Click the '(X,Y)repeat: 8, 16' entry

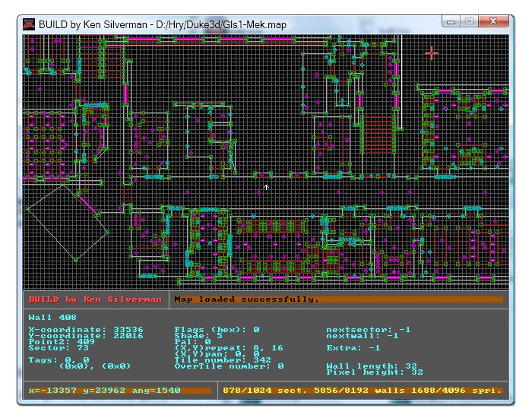[229, 348]
